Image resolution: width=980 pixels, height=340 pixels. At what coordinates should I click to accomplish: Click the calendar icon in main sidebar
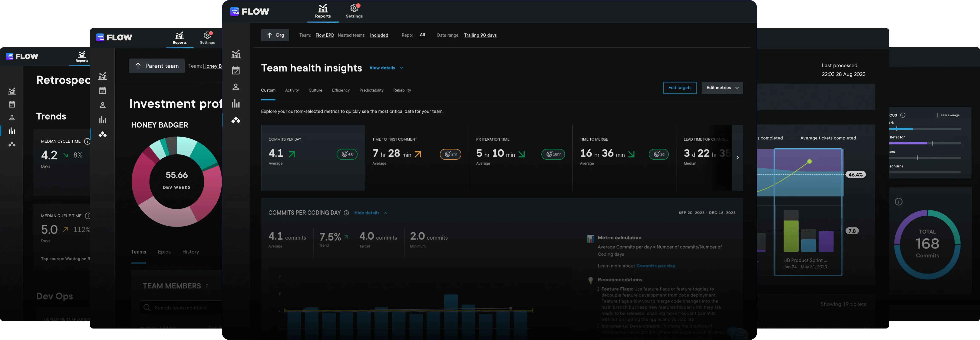[x=236, y=70]
